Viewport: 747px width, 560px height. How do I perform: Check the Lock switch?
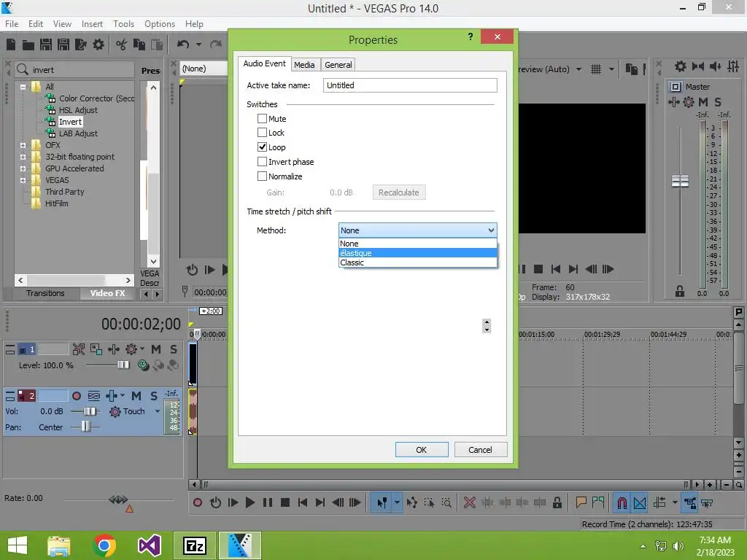click(x=262, y=133)
